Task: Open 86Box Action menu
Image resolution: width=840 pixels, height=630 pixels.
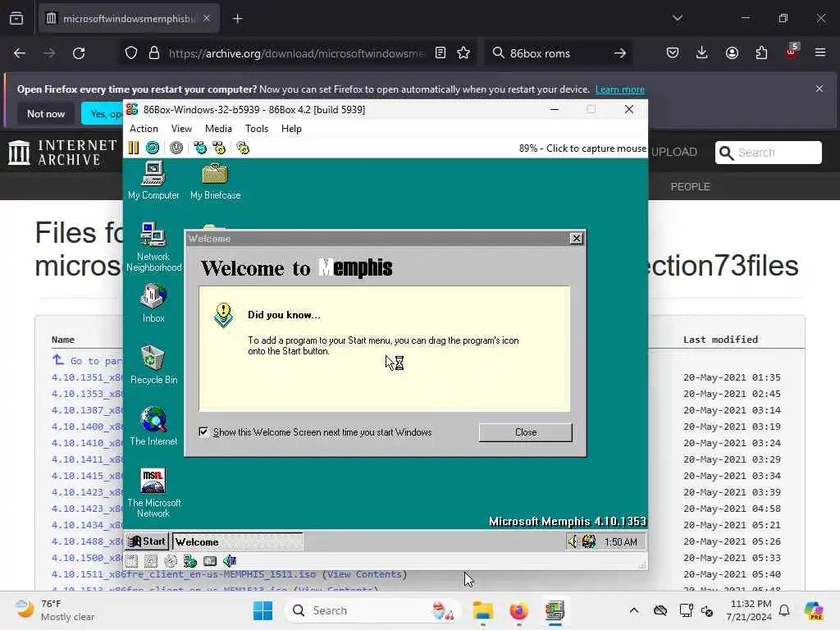Action: (x=144, y=129)
